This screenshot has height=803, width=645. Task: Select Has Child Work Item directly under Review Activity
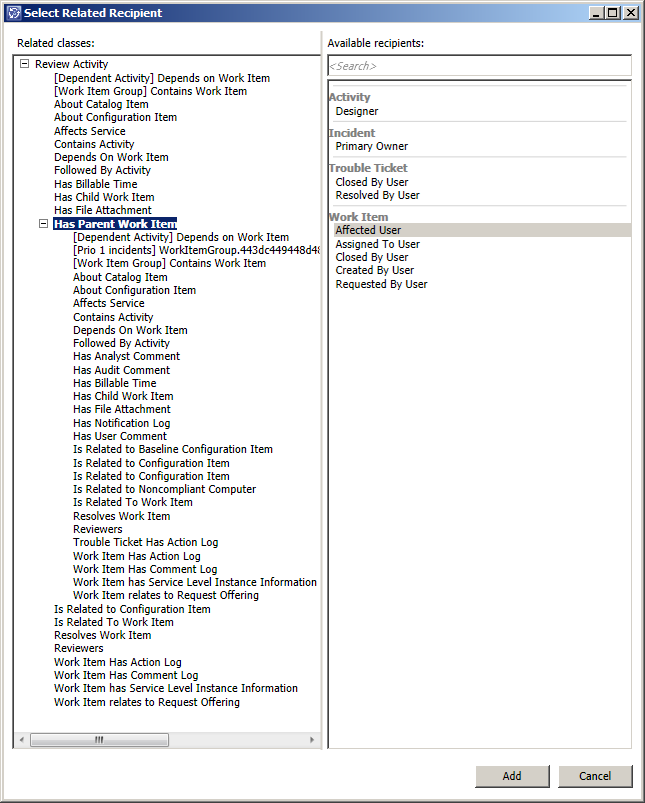tap(104, 197)
